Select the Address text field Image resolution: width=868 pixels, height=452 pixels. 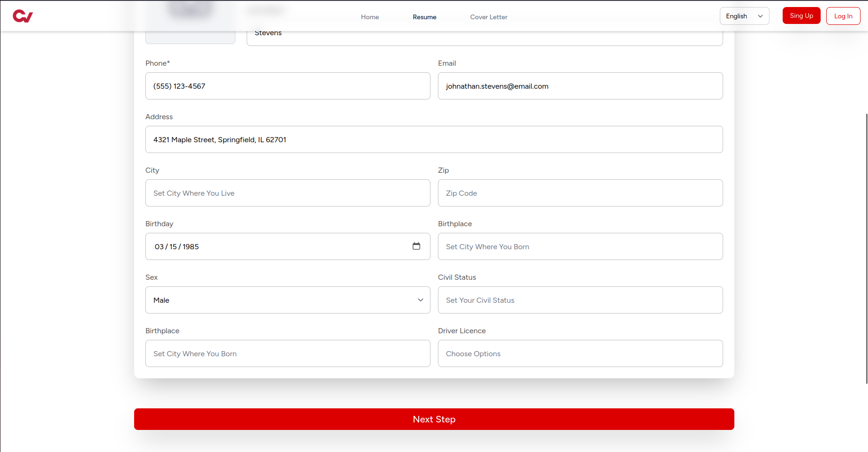pos(434,139)
